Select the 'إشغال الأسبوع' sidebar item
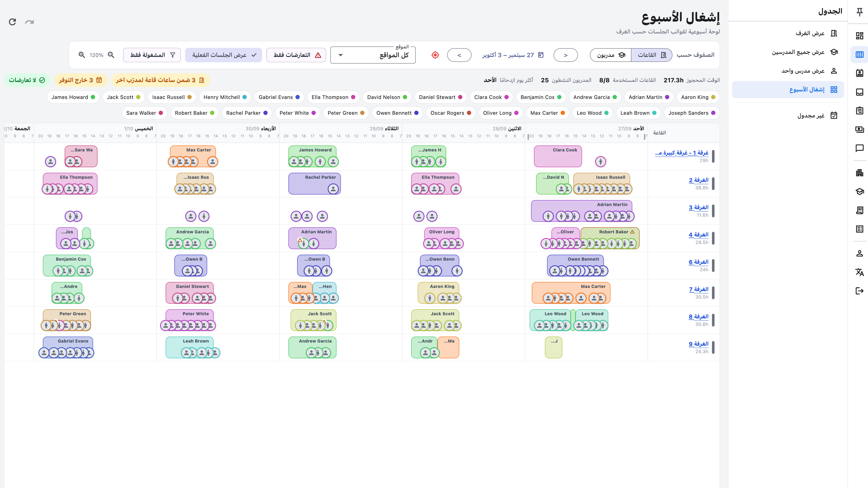The height and width of the screenshot is (488, 868). tap(788, 90)
